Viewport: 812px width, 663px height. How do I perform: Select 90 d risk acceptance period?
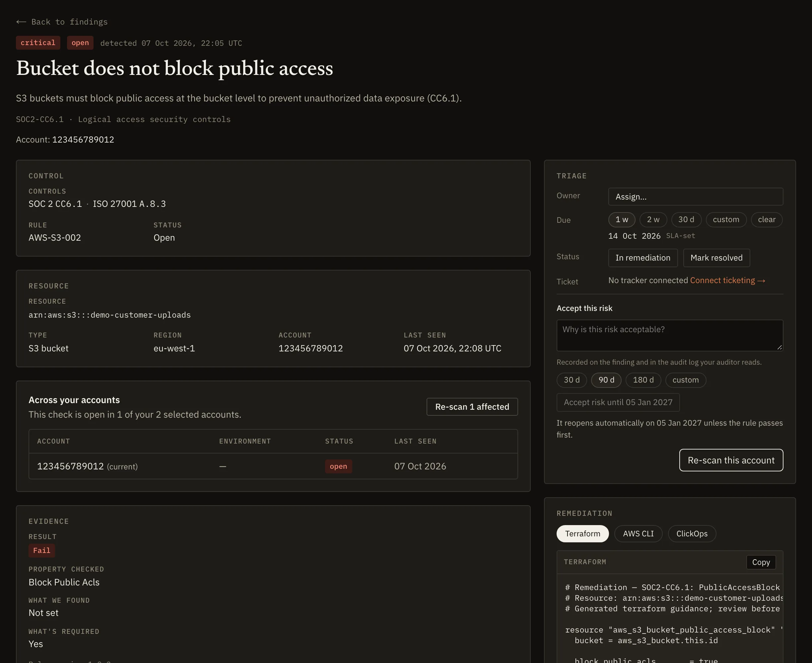point(606,380)
